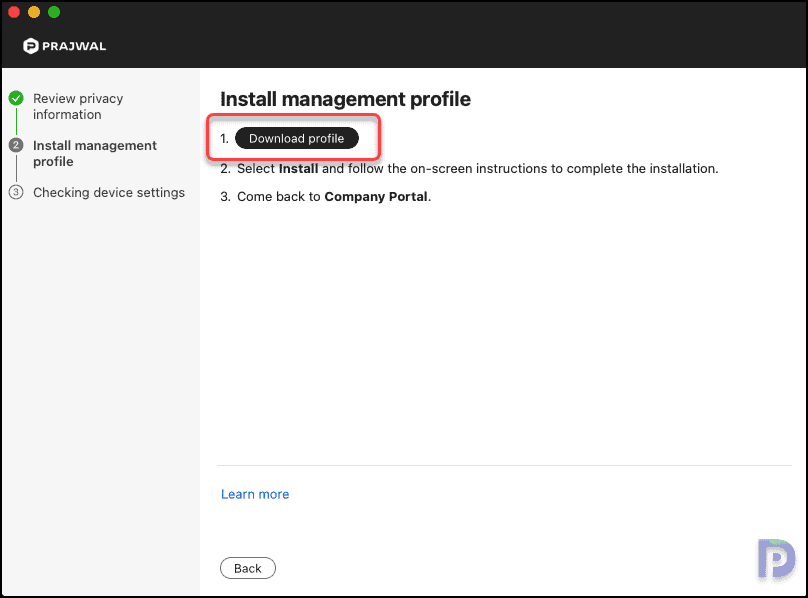Click the Select Install instruction line

(469, 169)
